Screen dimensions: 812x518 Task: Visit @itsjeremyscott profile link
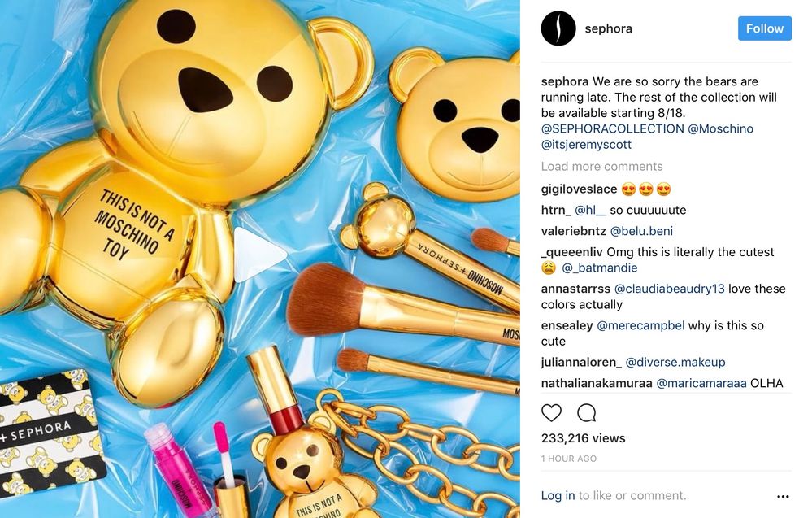586,145
